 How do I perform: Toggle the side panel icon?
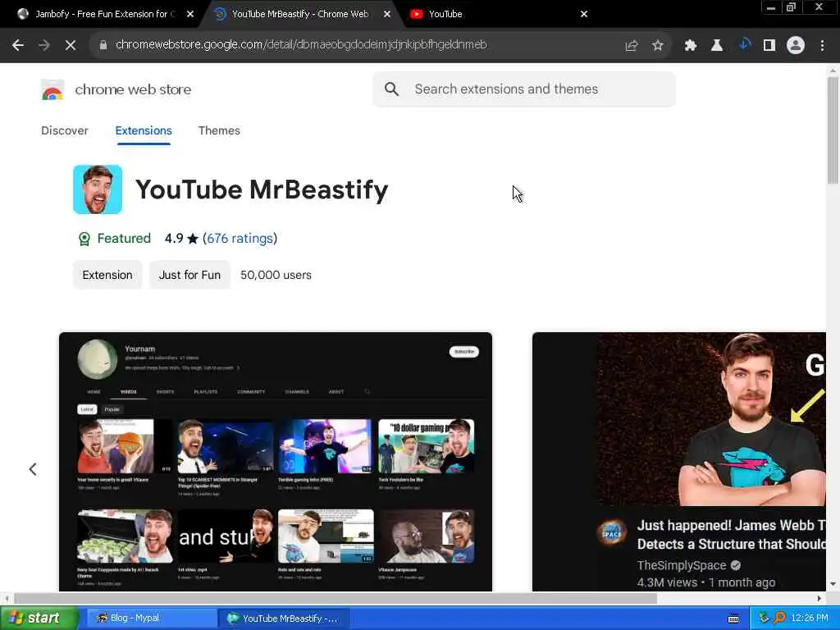(769, 46)
